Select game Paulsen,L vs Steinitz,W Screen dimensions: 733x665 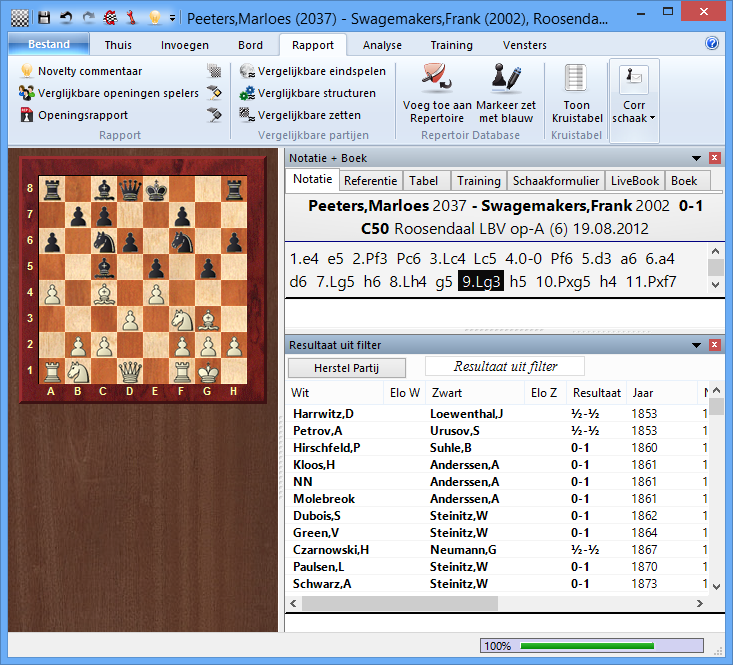click(x=496, y=566)
